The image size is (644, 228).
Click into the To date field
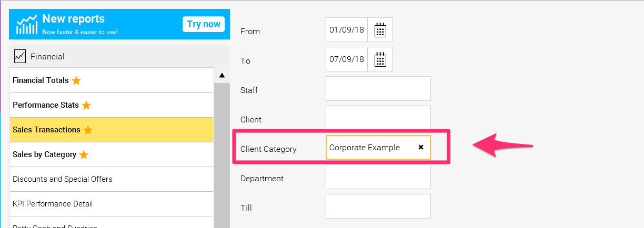coord(347,59)
